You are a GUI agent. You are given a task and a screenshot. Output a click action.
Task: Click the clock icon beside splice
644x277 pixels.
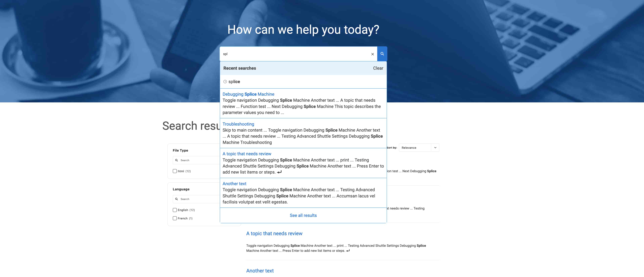click(x=225, y=81)
